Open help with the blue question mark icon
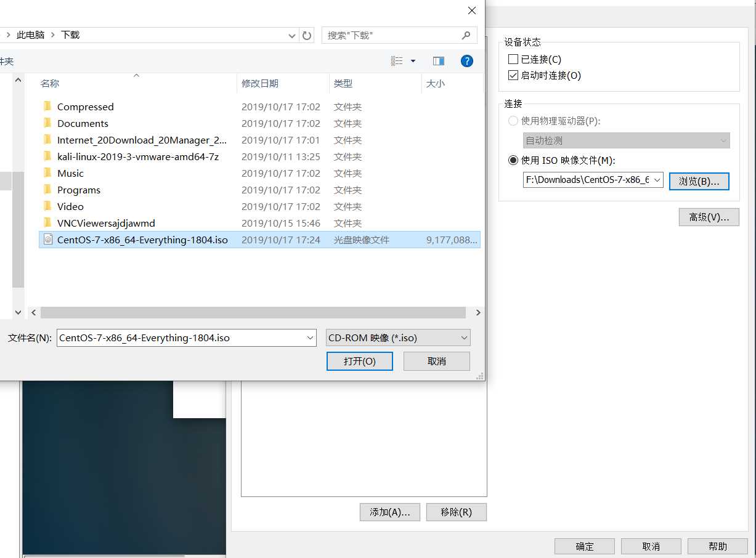Screen dimensions: 756x558 pos(467,61)
